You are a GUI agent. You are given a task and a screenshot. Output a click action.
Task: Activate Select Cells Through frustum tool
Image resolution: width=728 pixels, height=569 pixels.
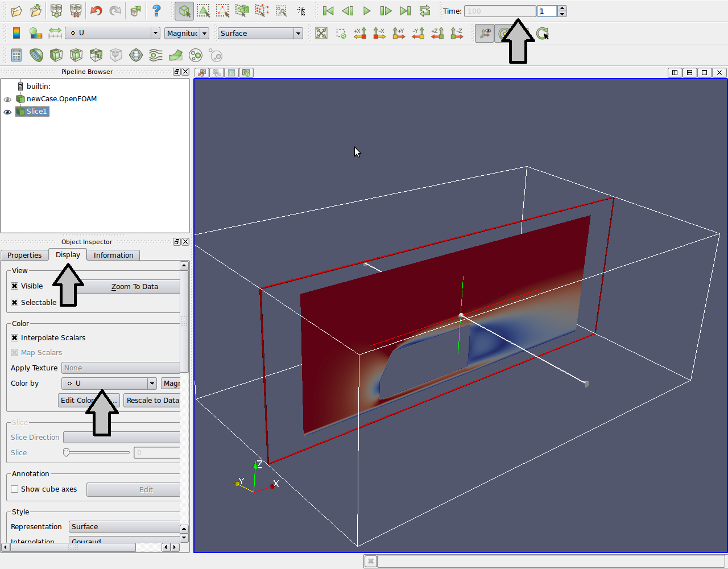[x=242, y=11]
